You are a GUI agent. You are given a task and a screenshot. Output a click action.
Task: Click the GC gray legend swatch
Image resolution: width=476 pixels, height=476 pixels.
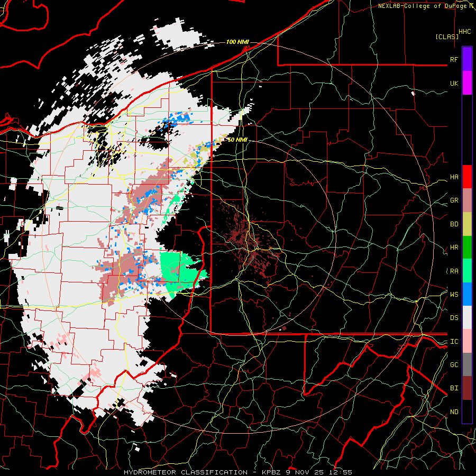pos(467,364)
